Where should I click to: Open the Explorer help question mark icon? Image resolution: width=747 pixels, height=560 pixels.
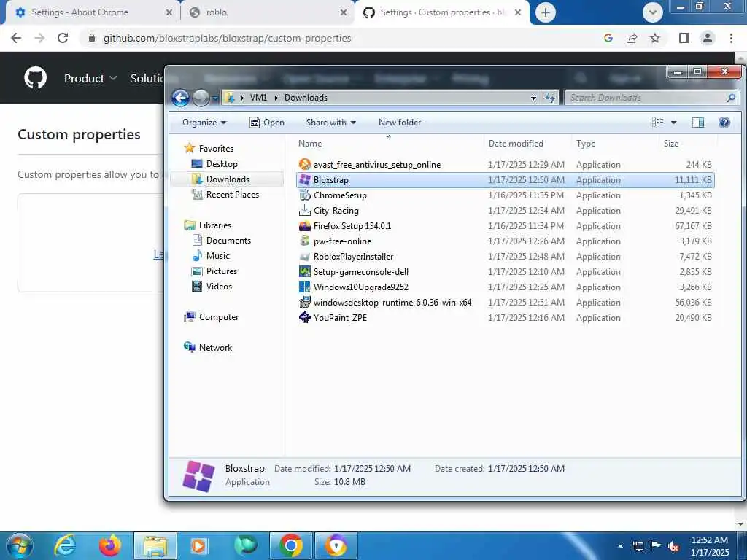724,122
